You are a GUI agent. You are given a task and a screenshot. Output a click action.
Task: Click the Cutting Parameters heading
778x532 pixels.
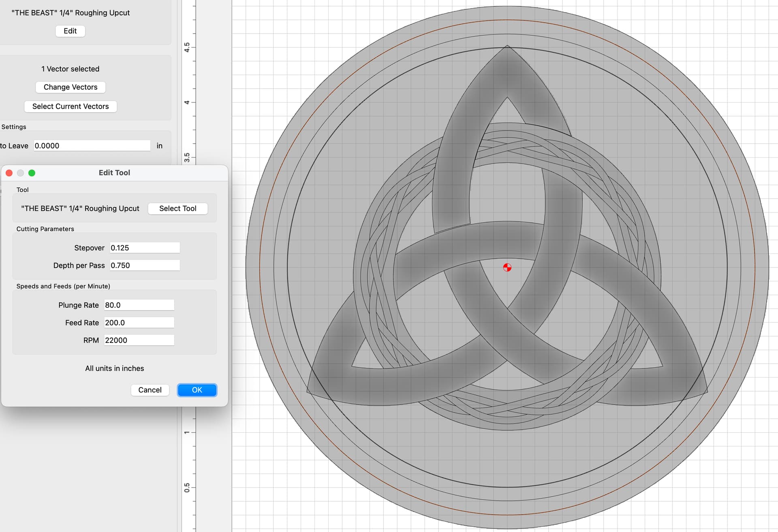45,229
